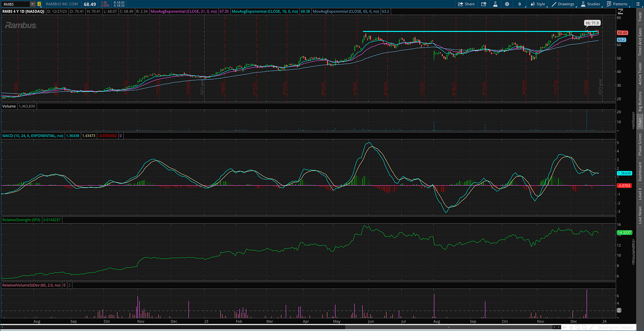Open the Patterns menu

click(617, 4)
